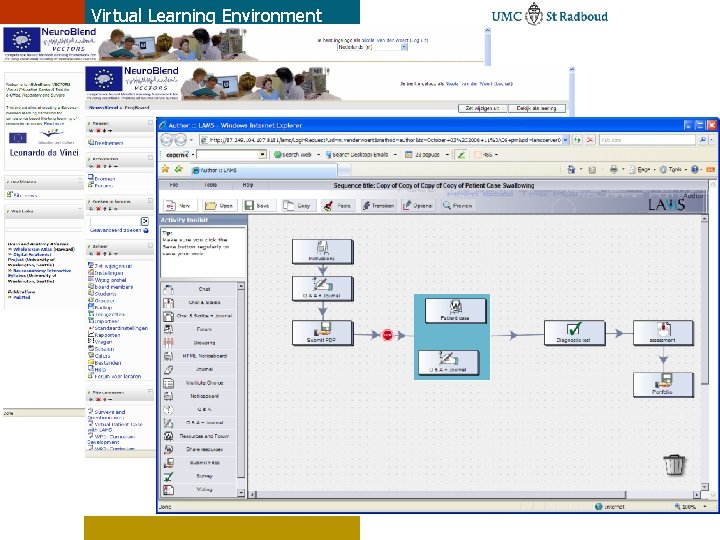This screenshot has width=720, height=540.
Task: Click the Open sequence button
Action: click(219, 206)
